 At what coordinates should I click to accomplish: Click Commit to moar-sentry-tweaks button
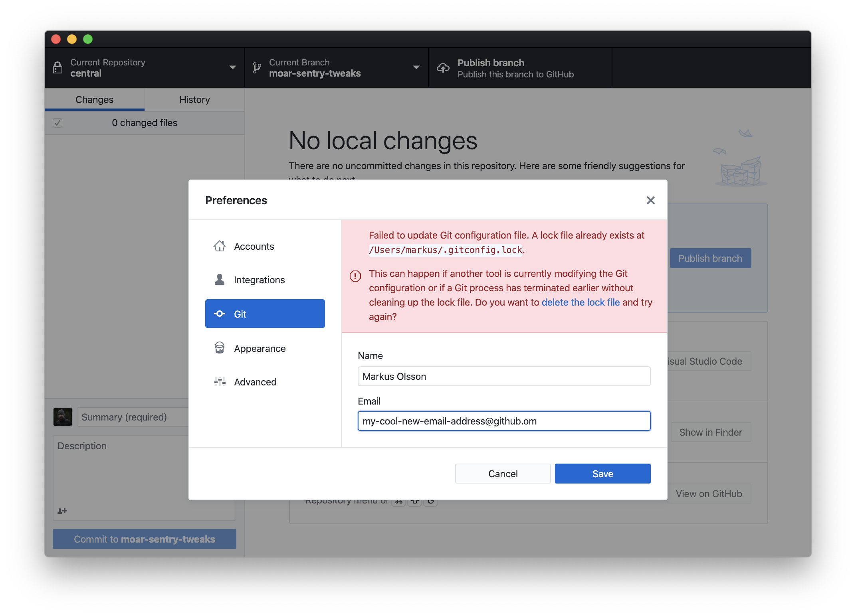point(145,539)
